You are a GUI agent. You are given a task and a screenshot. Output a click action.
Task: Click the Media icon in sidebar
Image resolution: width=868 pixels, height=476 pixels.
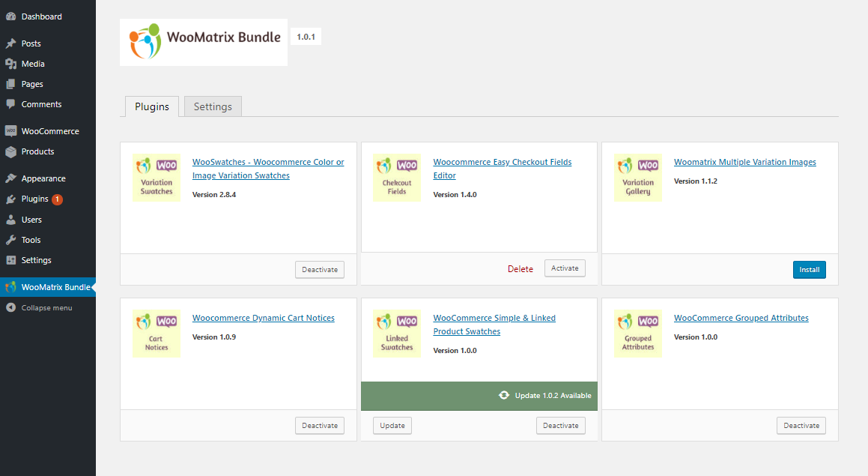point(10,64)
